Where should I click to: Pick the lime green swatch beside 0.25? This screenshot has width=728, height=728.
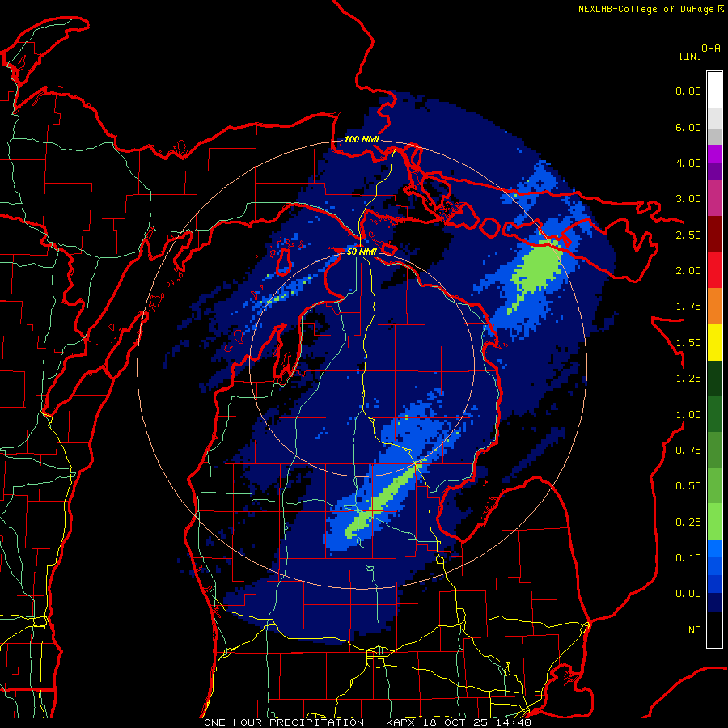pyautogui.click(x=714, y=522)
